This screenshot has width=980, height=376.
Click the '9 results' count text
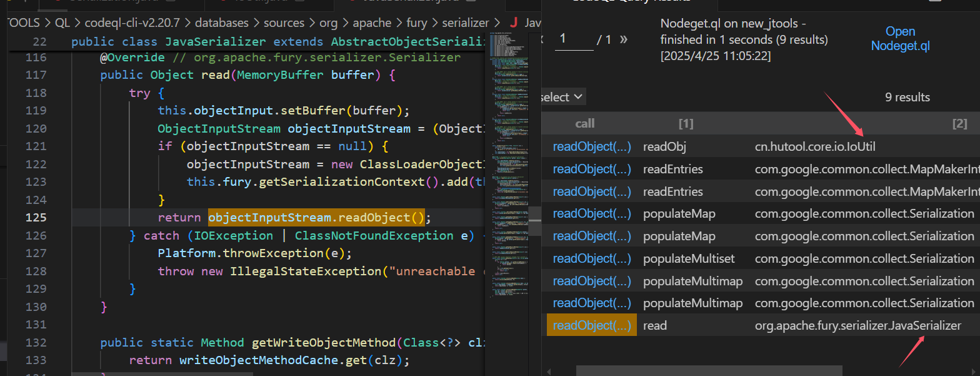pyautogui.click(x=907, y=97)
